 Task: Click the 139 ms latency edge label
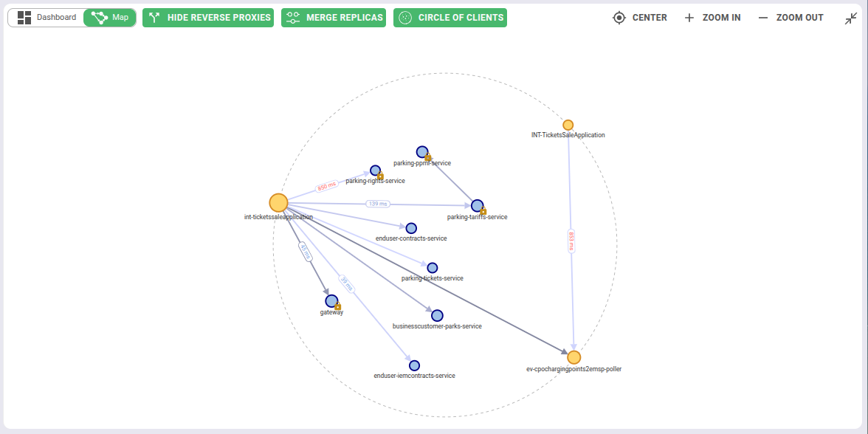pyautogui.click(x=378, y=204)
